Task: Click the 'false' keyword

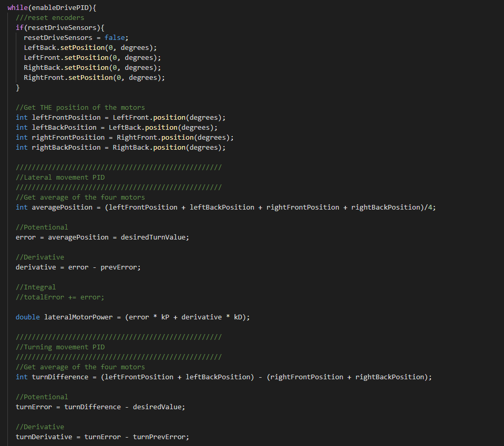Action: tap(115, 38)
